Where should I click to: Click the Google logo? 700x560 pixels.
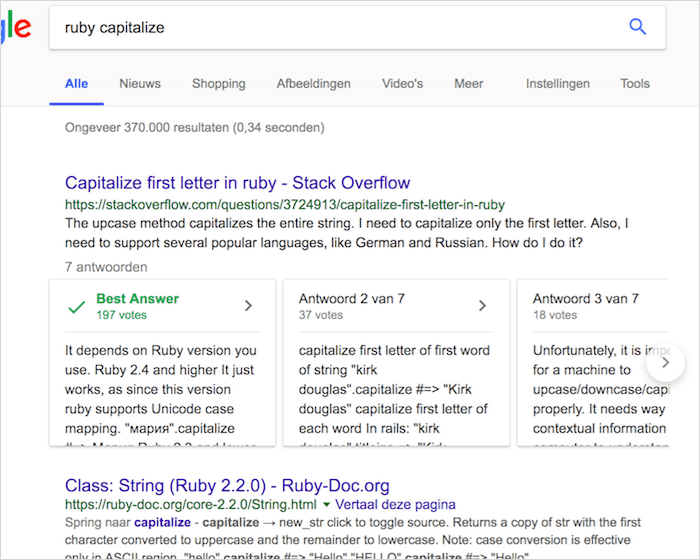click(16, 28)
